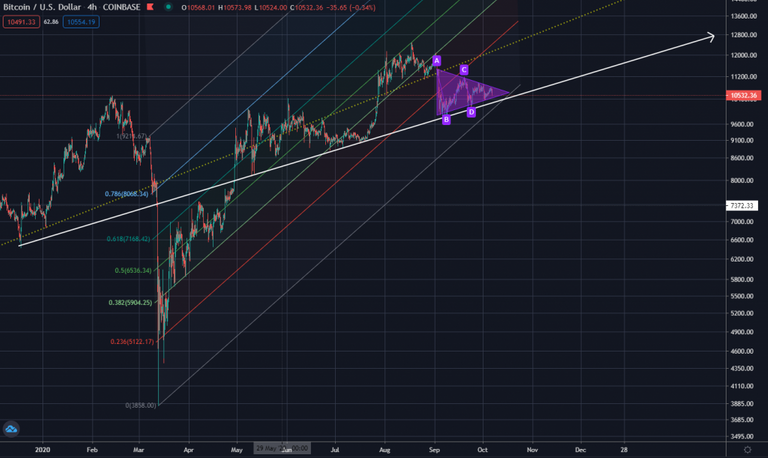This screenshot has height=458, width=768.
Task: Click the 6200.00 price axis label
Action: [x=744, y=259]
